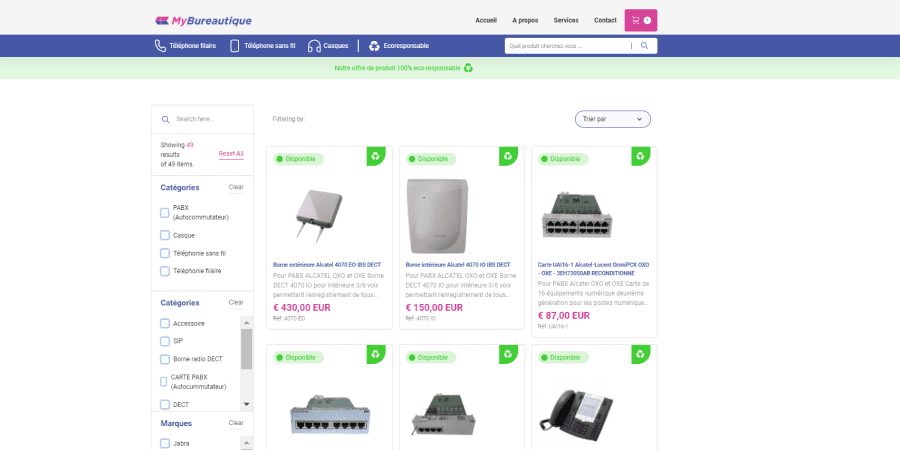Image resolution: width=900 pixels, height=450 pixels.
Task: Click the header search magnifier icon
Action: point(644,46)
